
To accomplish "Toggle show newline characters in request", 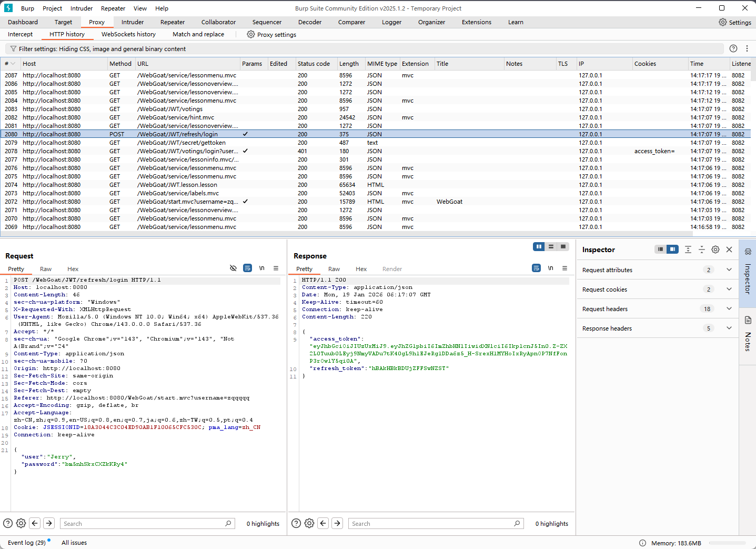I will tap(261, 268).
